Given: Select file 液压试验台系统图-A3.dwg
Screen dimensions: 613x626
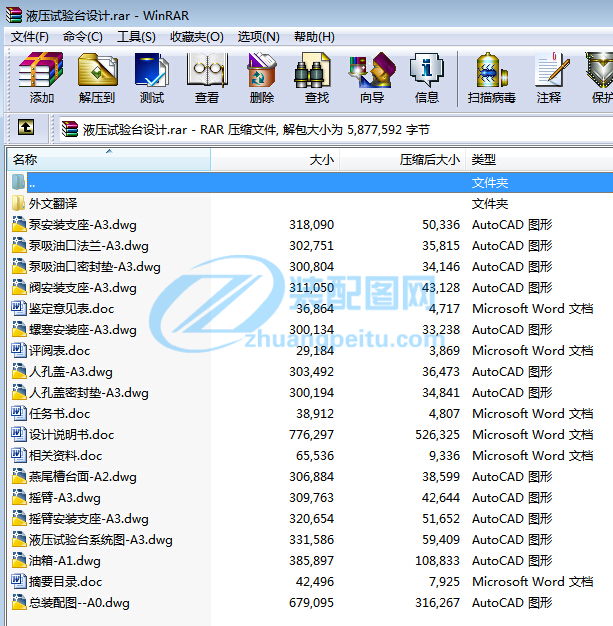Looking at the screenshot, I should 101,540.
